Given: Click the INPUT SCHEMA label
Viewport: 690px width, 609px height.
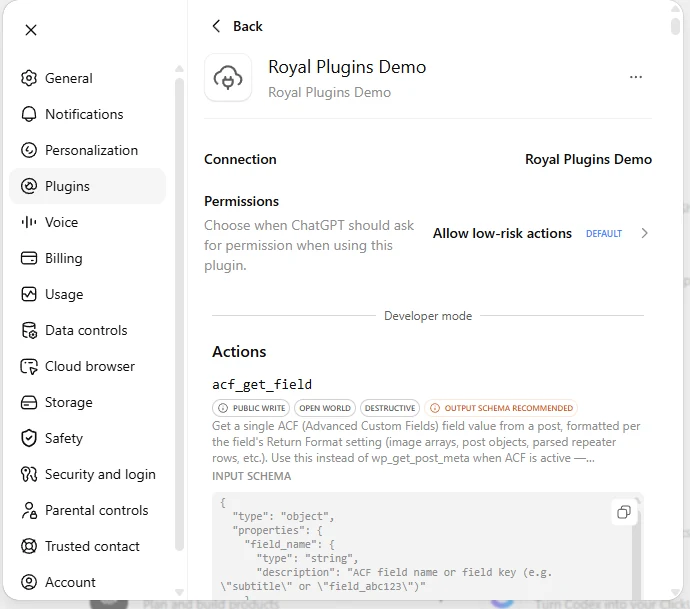Looking at the screenshot, I should (251, 476).
